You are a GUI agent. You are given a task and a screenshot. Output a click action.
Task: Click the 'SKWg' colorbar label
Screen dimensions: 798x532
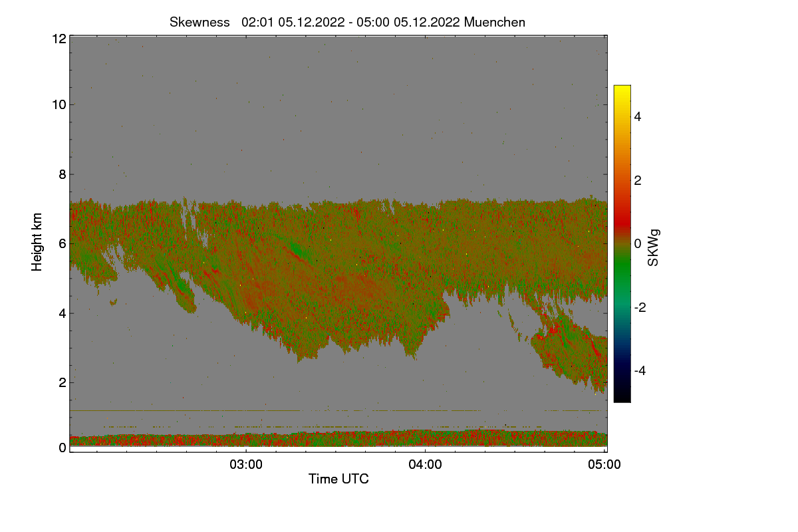(654, 248)
